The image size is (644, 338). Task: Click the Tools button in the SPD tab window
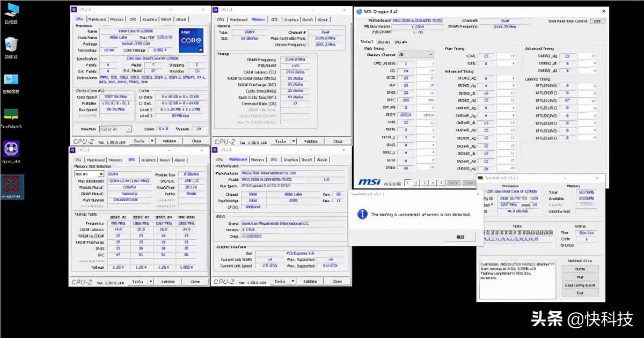138,281
